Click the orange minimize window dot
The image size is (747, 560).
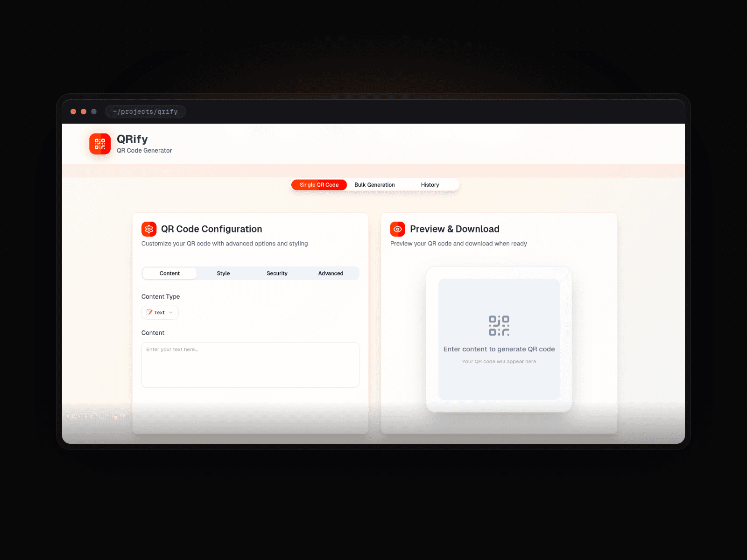click(84, 112)
